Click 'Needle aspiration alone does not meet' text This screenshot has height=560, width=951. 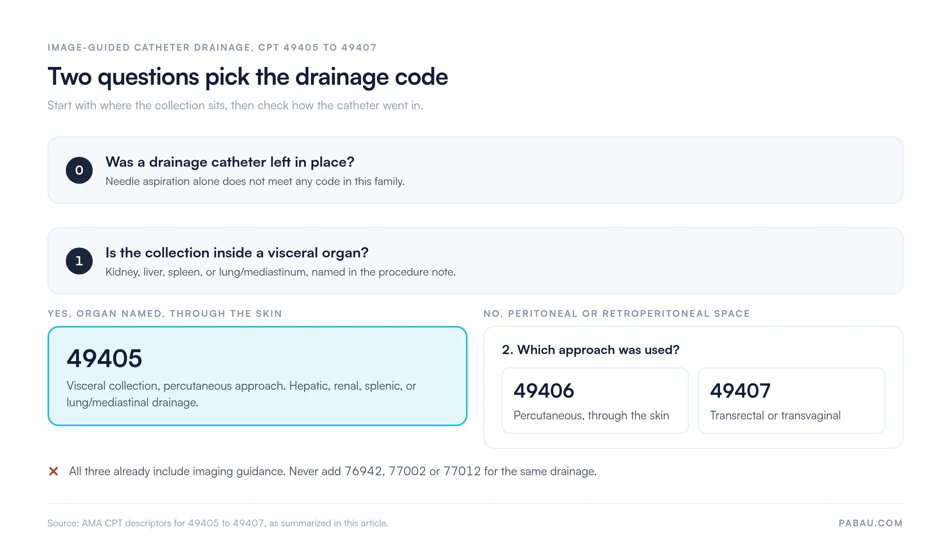(x=255, y=181)
